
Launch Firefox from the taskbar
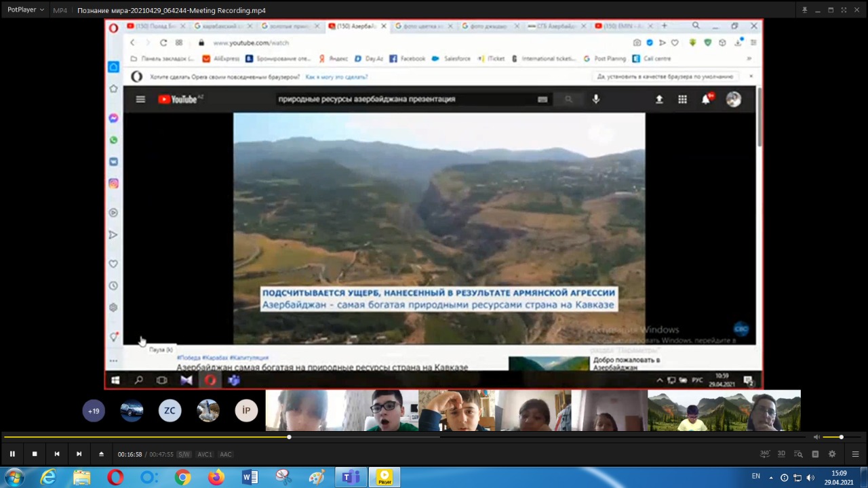(x=216, y=478)
